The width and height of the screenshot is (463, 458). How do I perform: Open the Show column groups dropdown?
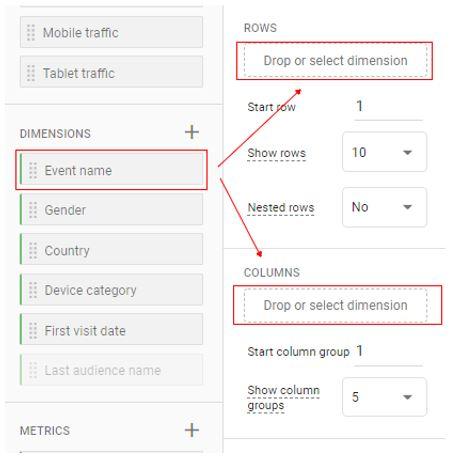click(384, 397)
